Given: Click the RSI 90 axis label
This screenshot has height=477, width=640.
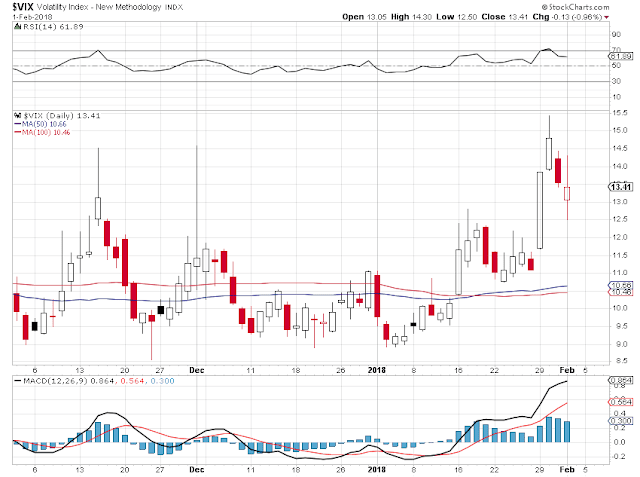Looking at the screenshot, I should coord(616,35).
